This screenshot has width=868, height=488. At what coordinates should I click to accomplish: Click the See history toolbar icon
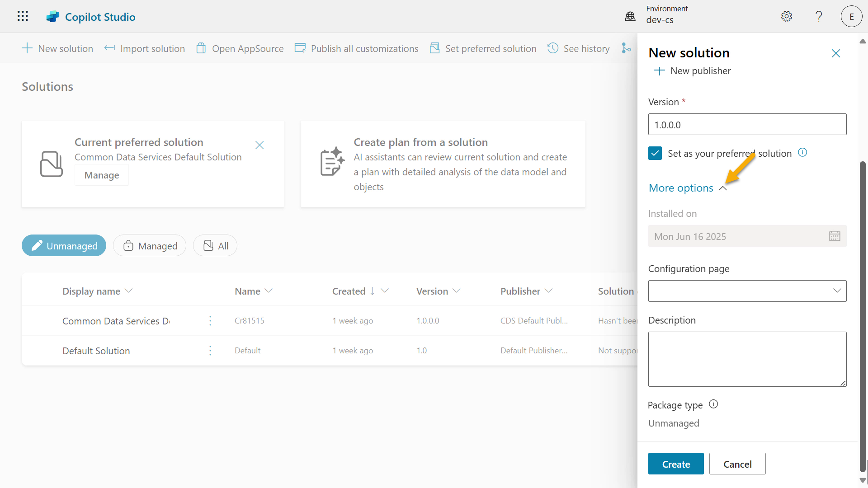[x=552, y=48]
